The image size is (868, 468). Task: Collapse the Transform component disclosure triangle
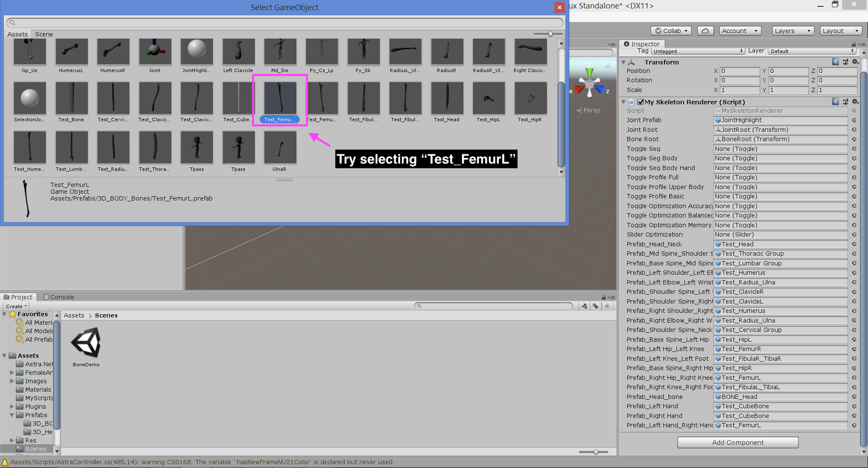click(x=623, y=62)
